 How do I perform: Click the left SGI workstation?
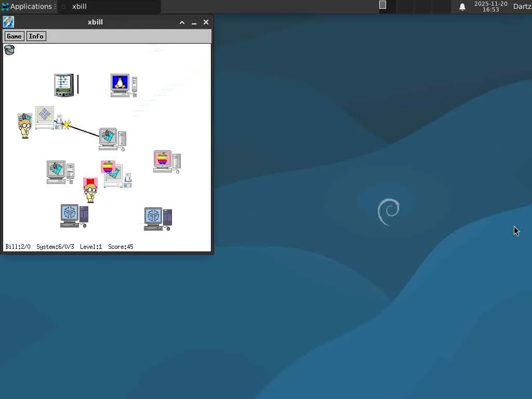pos(74,216)
